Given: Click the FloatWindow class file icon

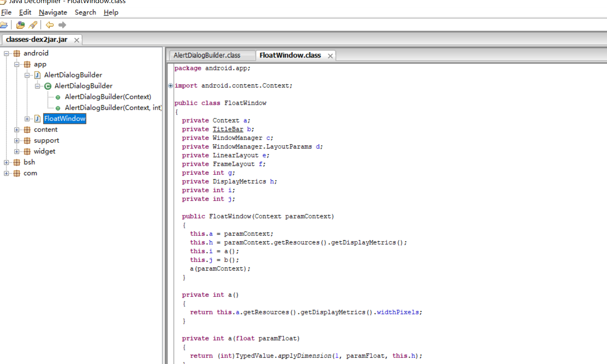Looking at the screenshot, I should [38, 119].
